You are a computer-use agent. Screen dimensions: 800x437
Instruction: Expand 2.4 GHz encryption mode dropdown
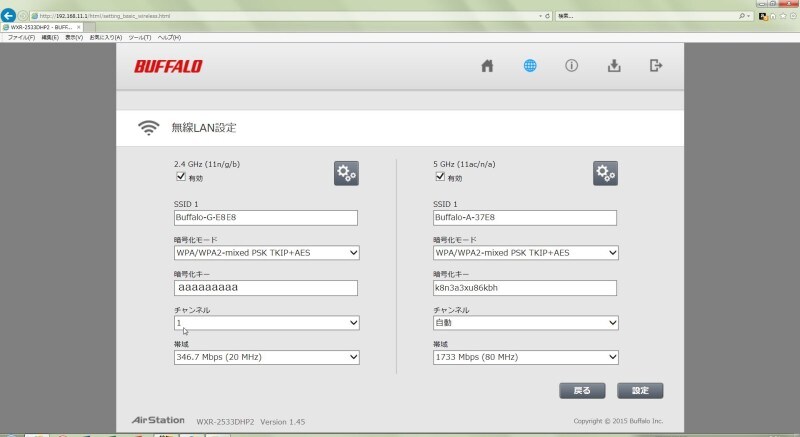266,253
